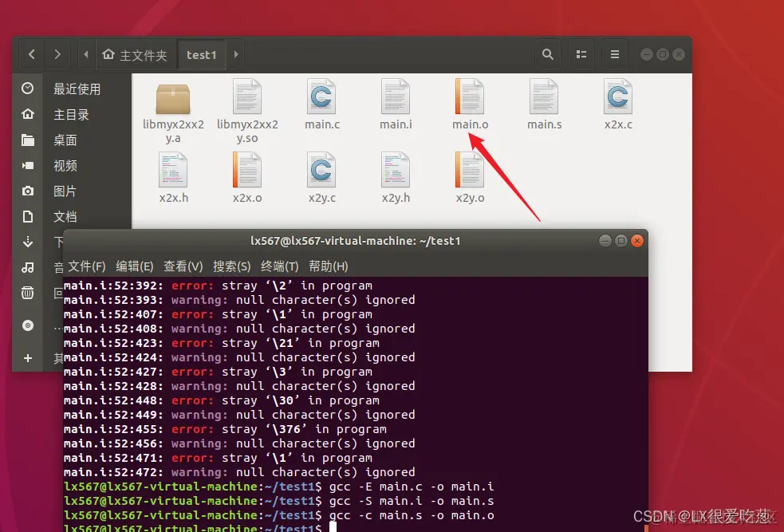Image resolution: width=784 pixels, height=532 pixels.
Task: Open the terminal 文件(F) menu
Action: click(x=86, y=266)
